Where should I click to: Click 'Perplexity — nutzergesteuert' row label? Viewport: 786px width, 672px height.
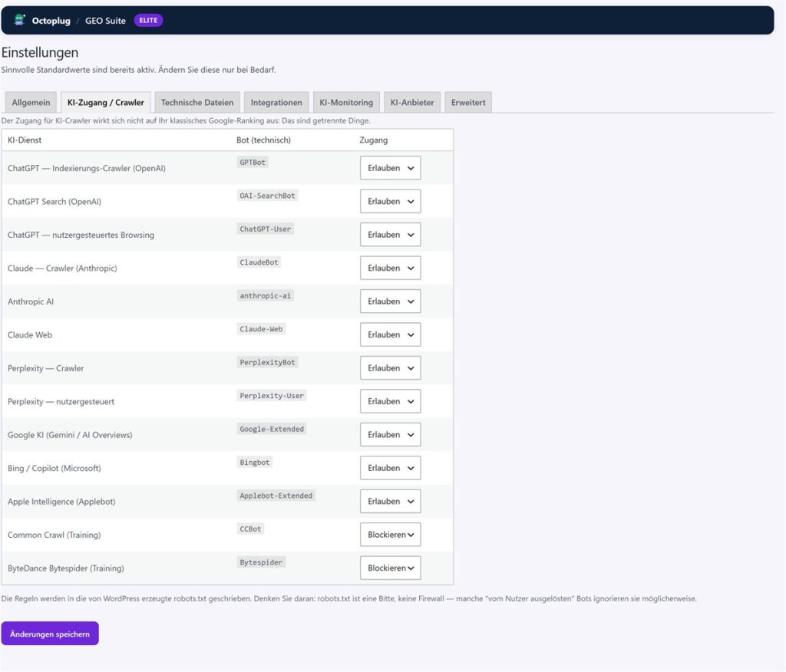(x=61, y=401)
